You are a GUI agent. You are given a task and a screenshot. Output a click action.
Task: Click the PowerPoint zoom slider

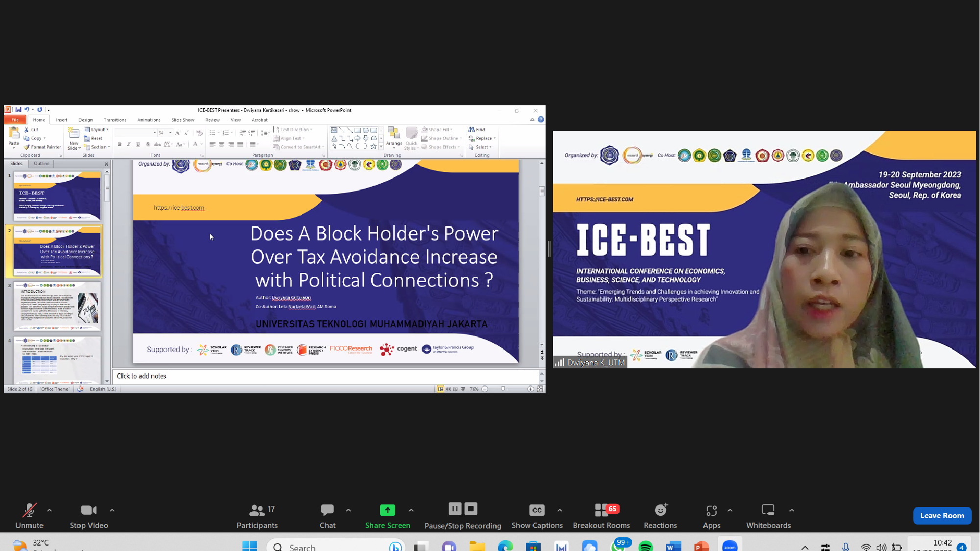click(x=503, y=389)
